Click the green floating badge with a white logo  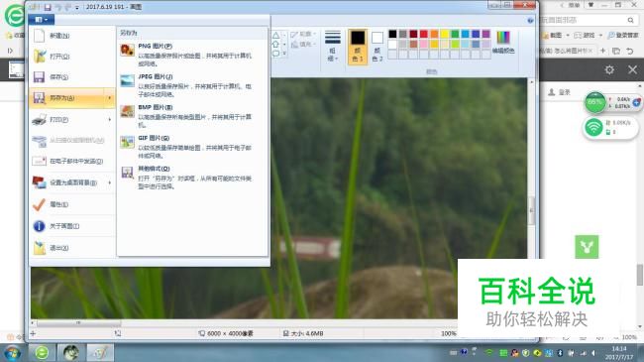click(587, 247)
